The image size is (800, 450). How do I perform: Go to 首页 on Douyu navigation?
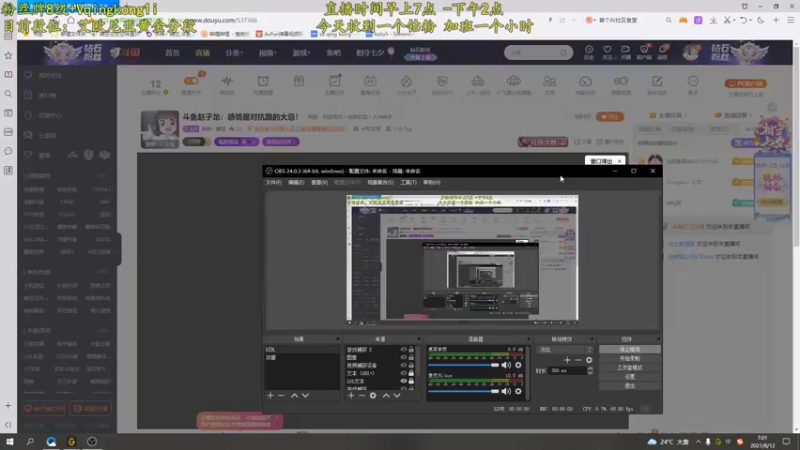pos(172,53)
